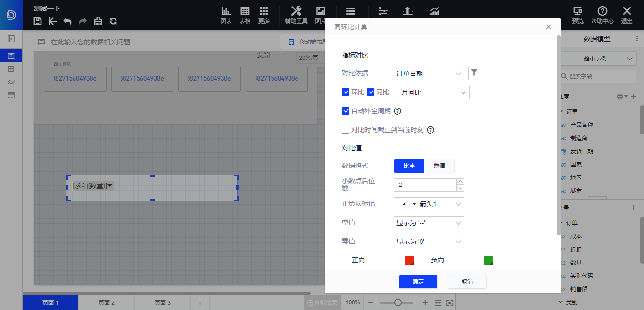The height and width of the screenshot is (310, 644).
Task: Switch to the 数值 data format tab
Action: tap(439, 166)
